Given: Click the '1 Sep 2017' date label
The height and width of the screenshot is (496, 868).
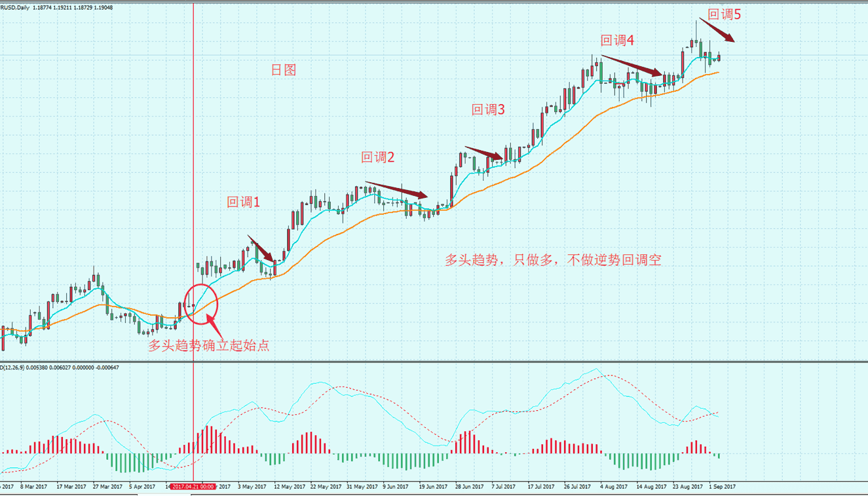Looking at the screenshot, I should (x=722, y=487).
